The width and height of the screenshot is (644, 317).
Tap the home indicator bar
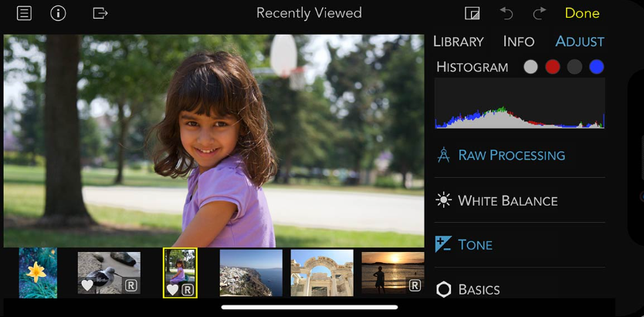click(x=310, y=307)
